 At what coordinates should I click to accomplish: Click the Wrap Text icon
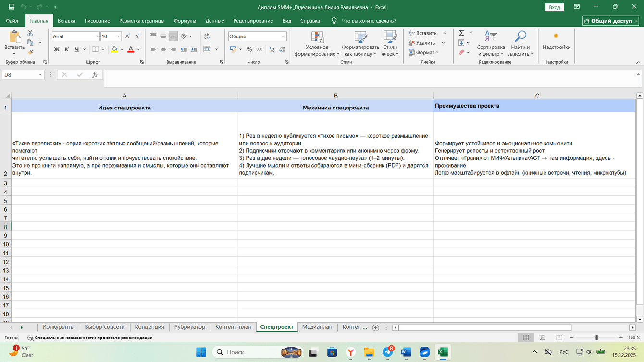[x=207, y=36]
